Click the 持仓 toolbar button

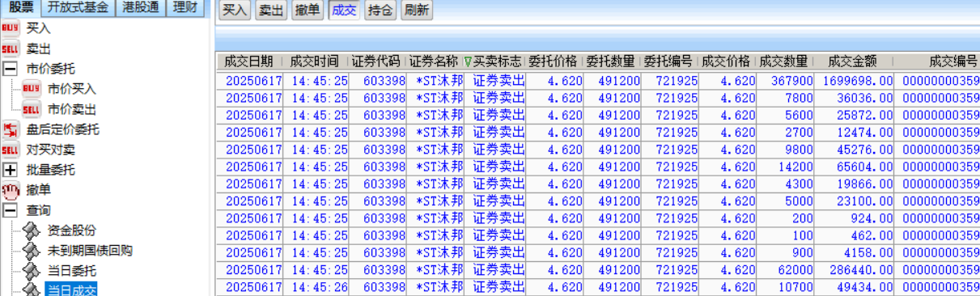(380, 11)
